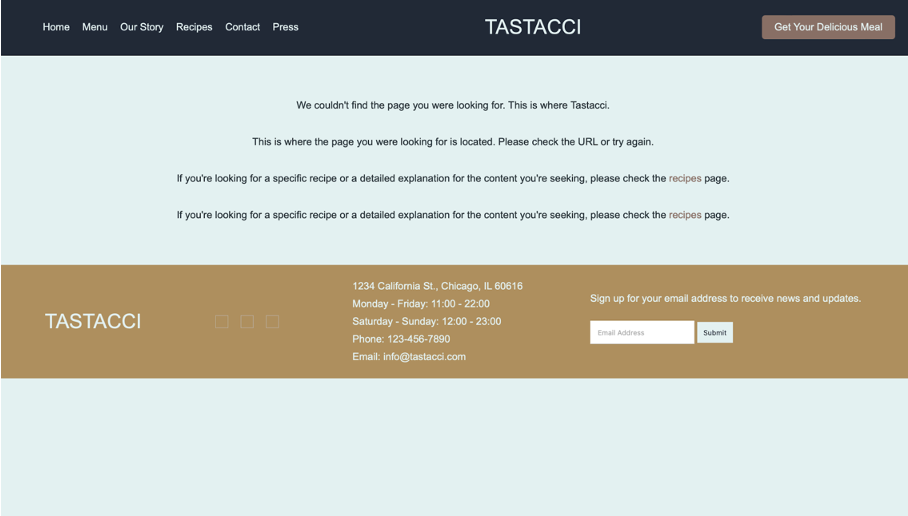Click the Monday - Friday hours line
This screenshot has width=908, height=516.
[x=421, y=303]
